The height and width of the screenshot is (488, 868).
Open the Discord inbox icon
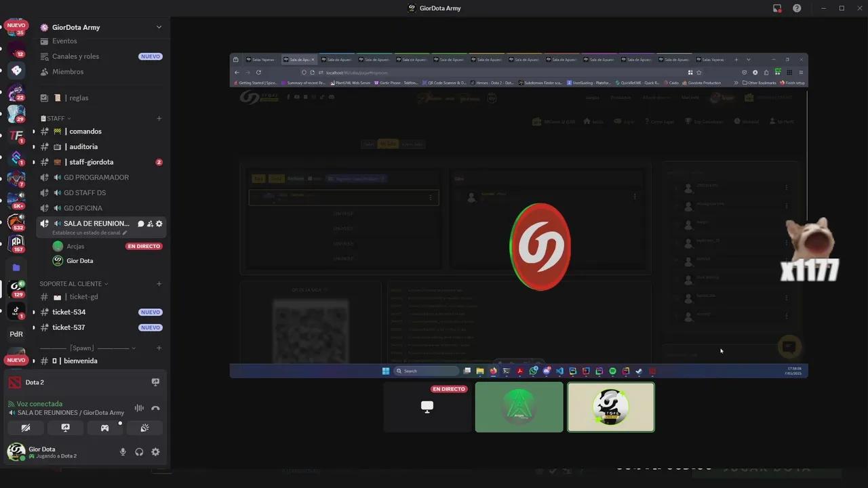777,8
